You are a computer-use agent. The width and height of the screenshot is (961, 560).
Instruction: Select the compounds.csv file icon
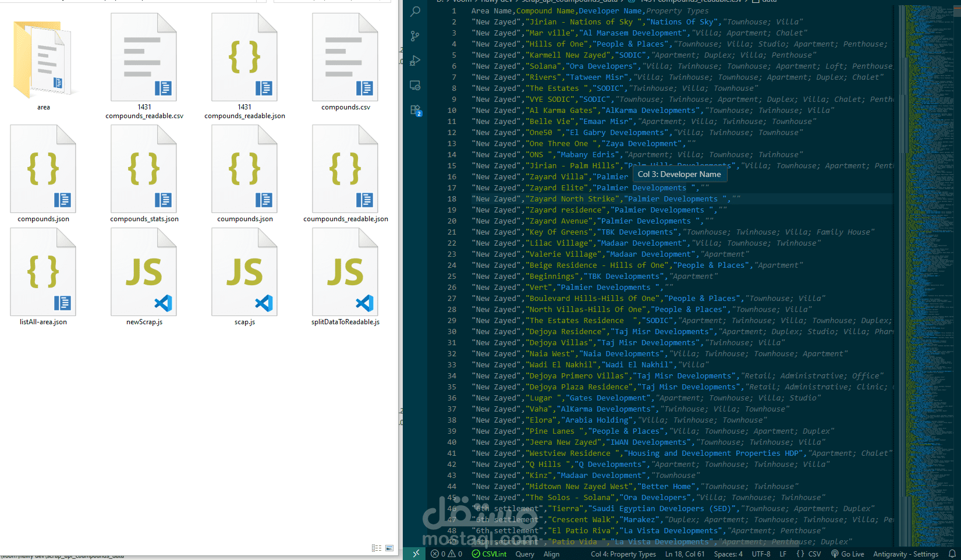(345, 57)
